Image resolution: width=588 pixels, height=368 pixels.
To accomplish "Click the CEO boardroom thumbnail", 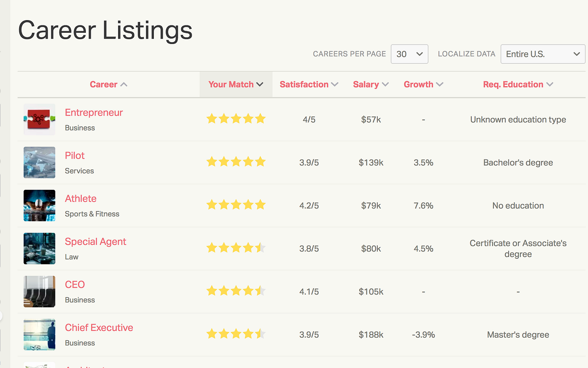I will (x=39, y=292).
